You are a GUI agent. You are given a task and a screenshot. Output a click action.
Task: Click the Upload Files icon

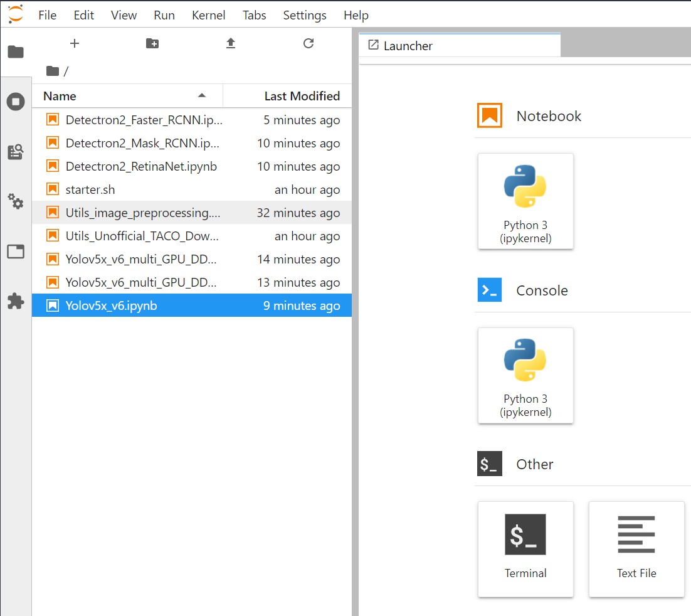point(231,43)
